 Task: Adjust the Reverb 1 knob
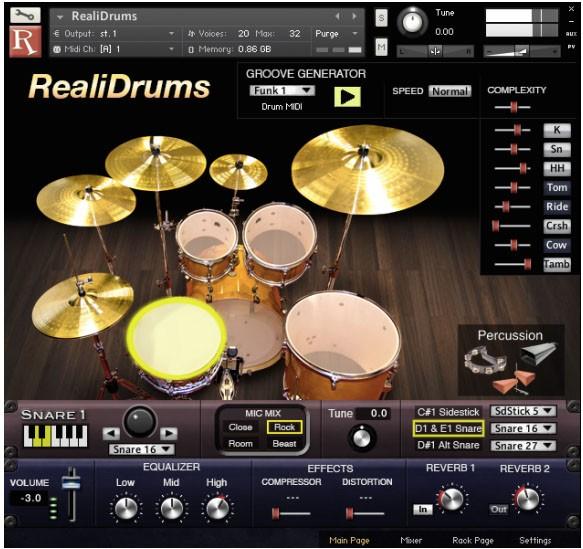coord(451,499)
